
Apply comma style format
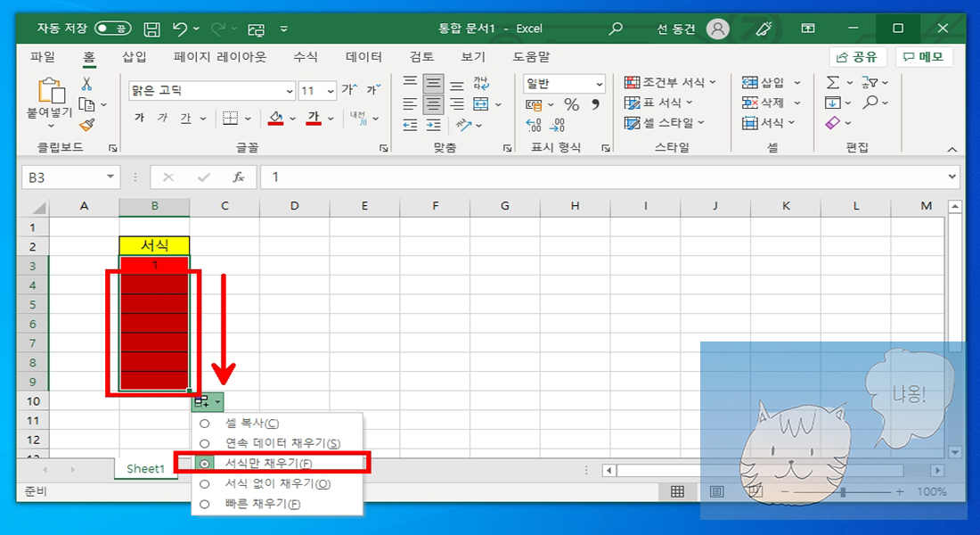click(x=595, y=104)
